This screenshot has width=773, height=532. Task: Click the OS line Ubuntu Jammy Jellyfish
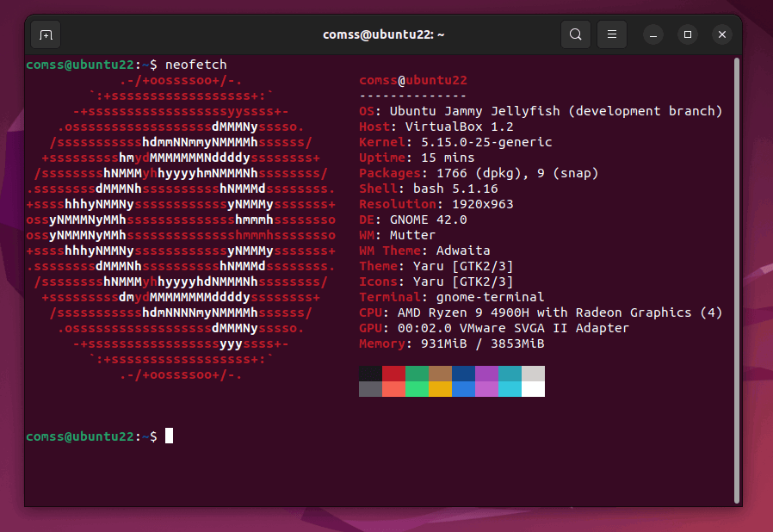coord(541,111)
